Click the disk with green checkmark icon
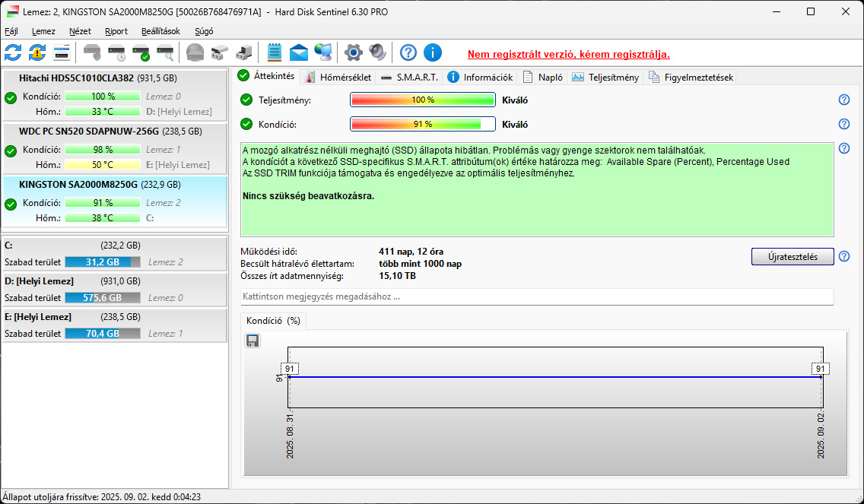Image resolution: width=864 pixels, height=504 pixels. tap(141, 52)
